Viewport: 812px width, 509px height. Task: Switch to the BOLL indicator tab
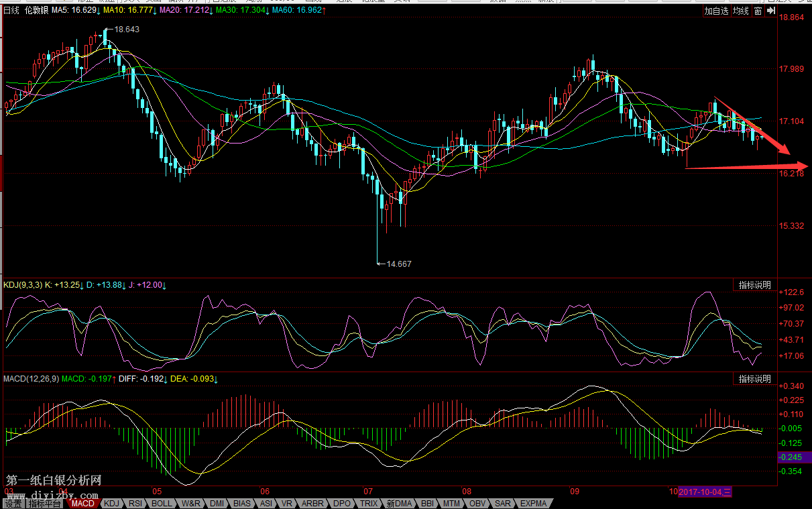click(162, 504)
